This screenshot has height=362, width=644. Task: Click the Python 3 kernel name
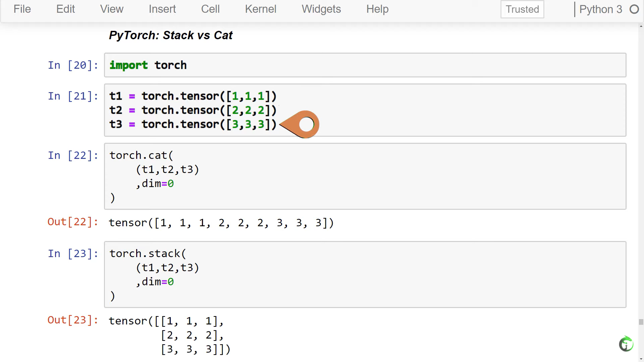tap(600, 9)
